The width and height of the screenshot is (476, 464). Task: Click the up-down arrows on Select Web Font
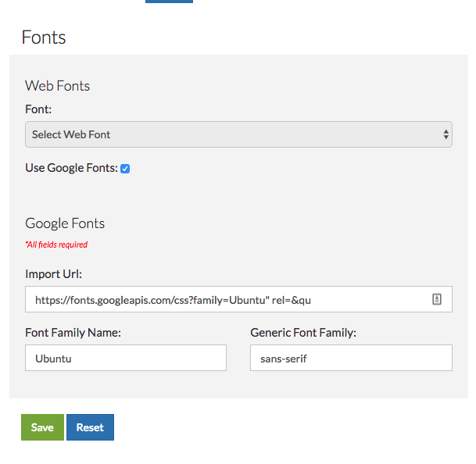pyautogui.click(x=446, y=134)
